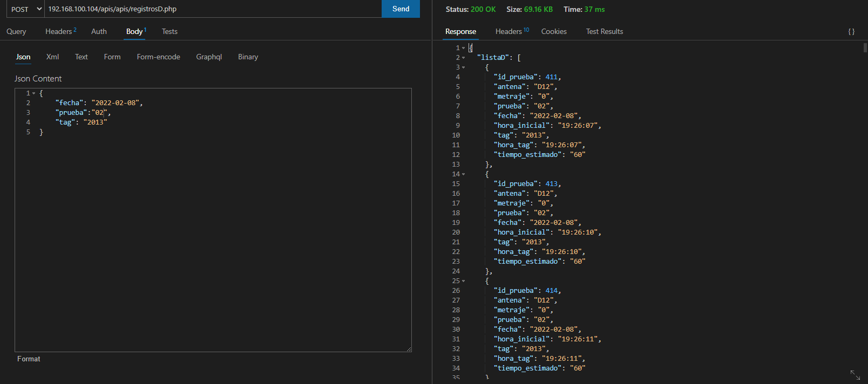Click the expand response fullscreen icon
868x384 pixels.
pos(855,375)
